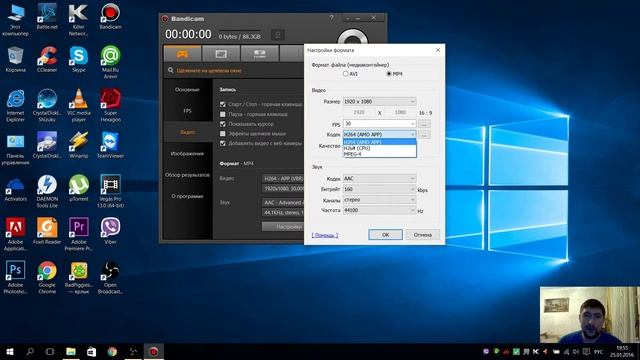The width and height of the screenshot is (640, 360).
Task: Open the О программе section
Action: click(x=187, y=196)
